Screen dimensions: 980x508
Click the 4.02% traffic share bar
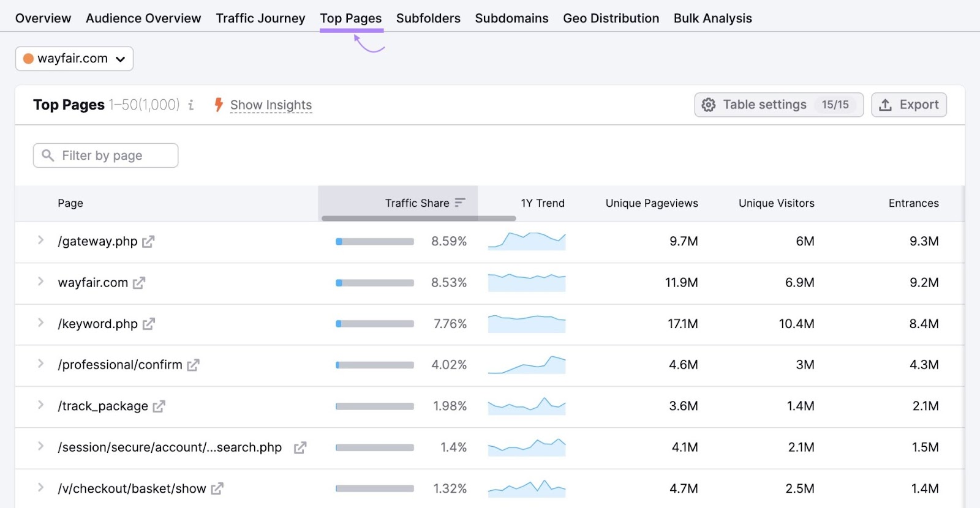[375, 365]
